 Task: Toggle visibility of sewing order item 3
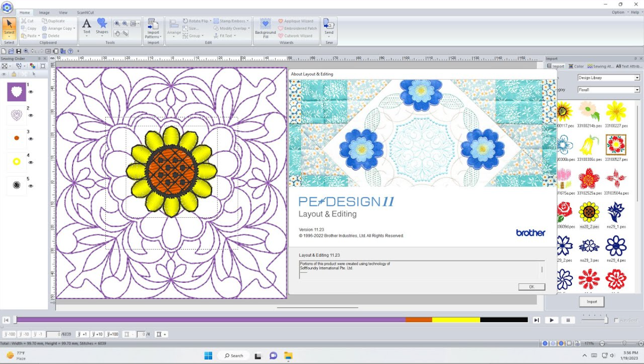[31, 139]
